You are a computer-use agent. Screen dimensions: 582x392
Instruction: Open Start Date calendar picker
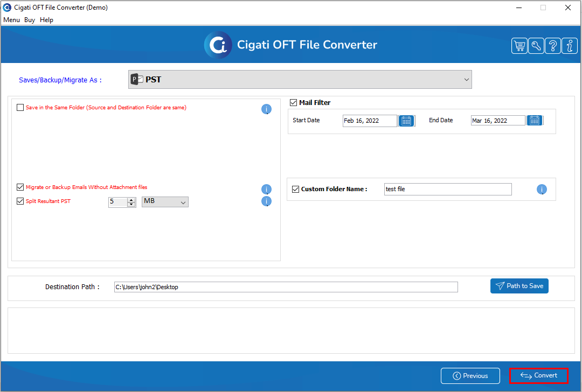(406, 121)
